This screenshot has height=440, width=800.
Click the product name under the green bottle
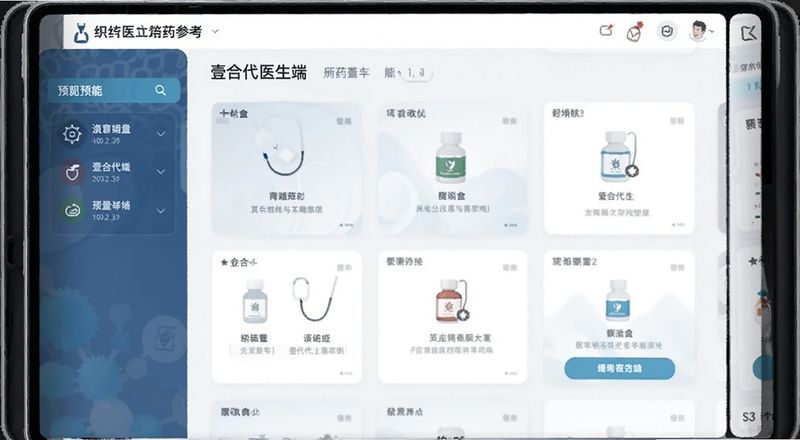[452, 196]
